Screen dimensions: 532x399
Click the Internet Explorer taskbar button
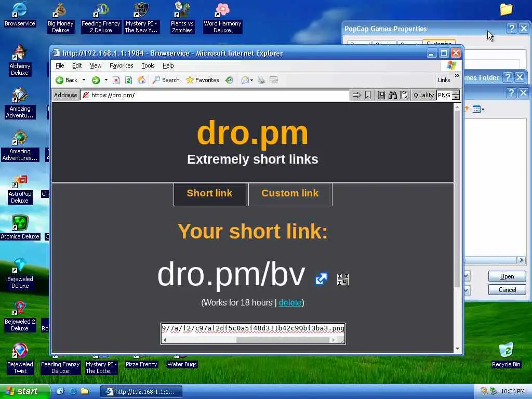pyautogui.click(x=141, y=392)
